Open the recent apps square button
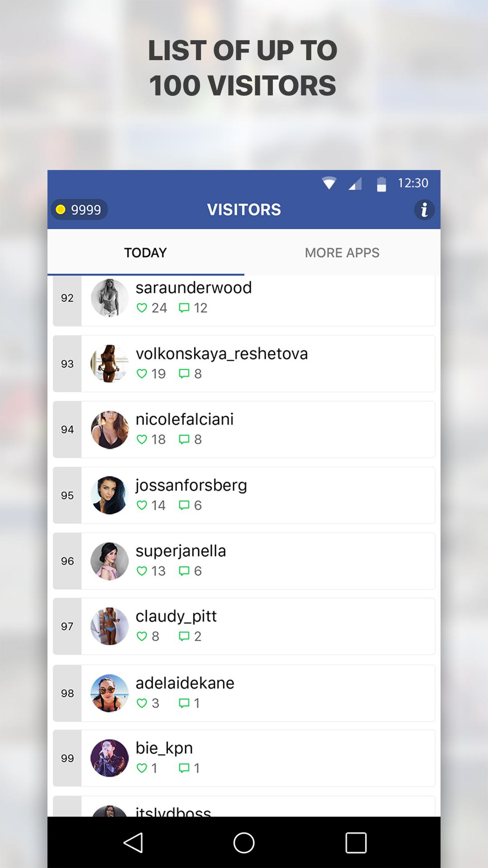The width and height of the screenshot is (488, 868). click(x=356, y=843)
